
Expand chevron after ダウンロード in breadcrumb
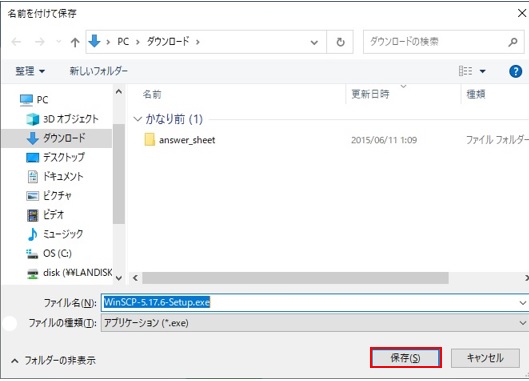[198, 42]
